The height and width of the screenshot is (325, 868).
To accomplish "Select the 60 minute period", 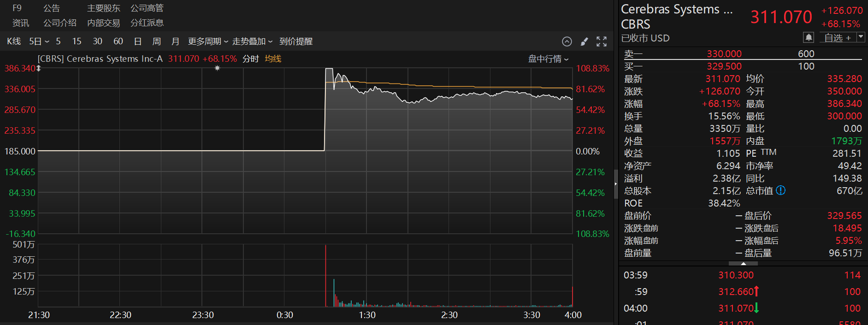I will (x=118, y=41).
